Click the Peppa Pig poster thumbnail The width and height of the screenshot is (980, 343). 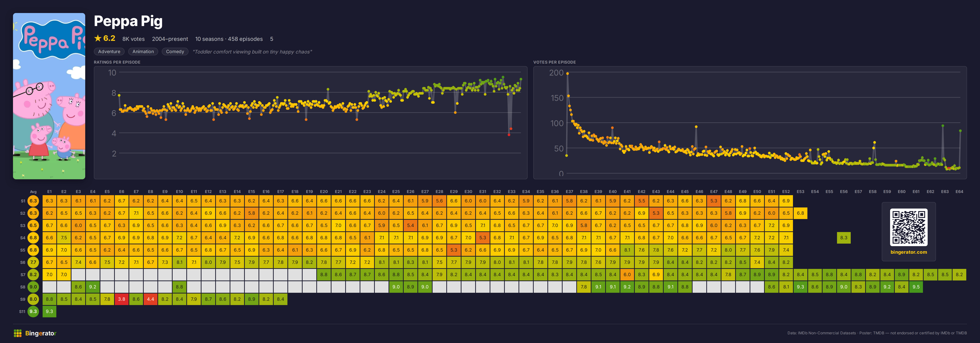pos(49,96)
